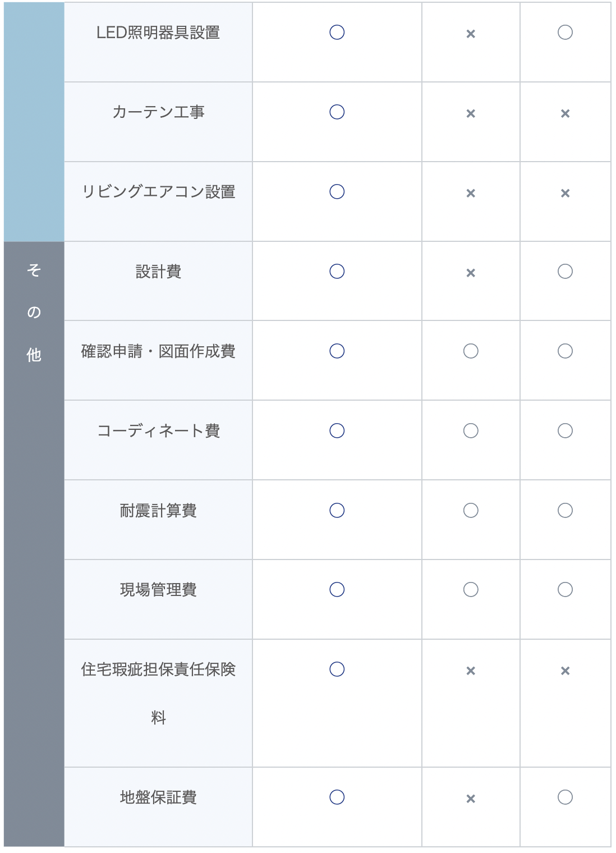This screenshot has height=853, width=616.
Task: Click the gray circle in LED照明器具設置 row
Action: point(565,33)
